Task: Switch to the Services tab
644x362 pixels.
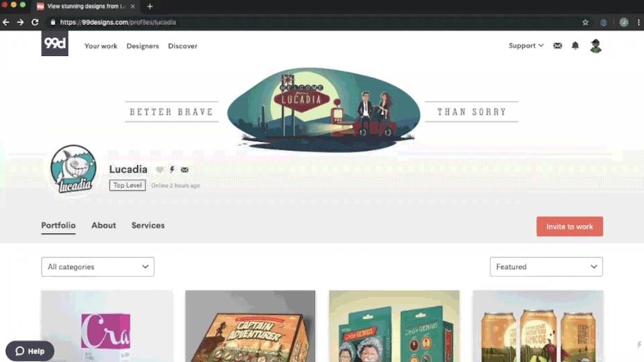Action: tap(148, 226)
